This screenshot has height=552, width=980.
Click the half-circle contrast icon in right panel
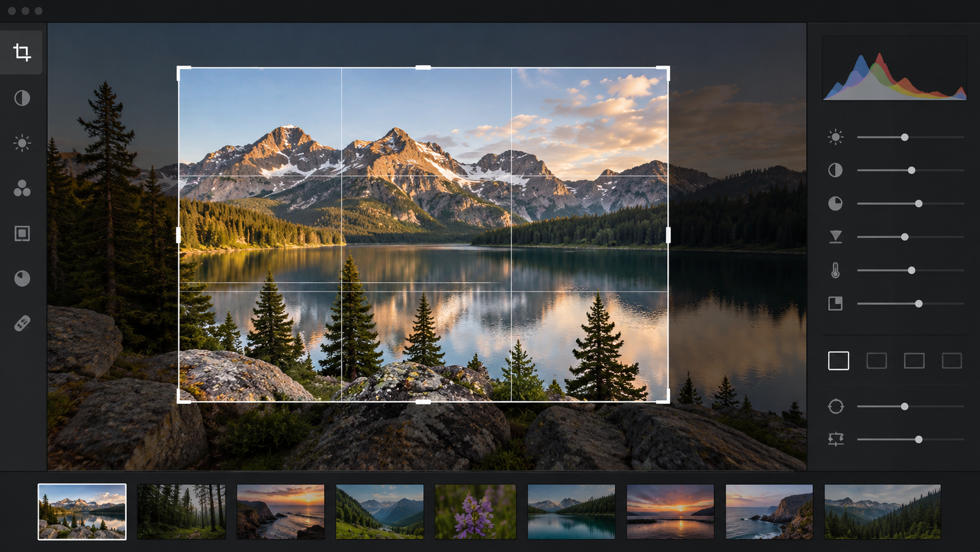click(x=835, y=170)
